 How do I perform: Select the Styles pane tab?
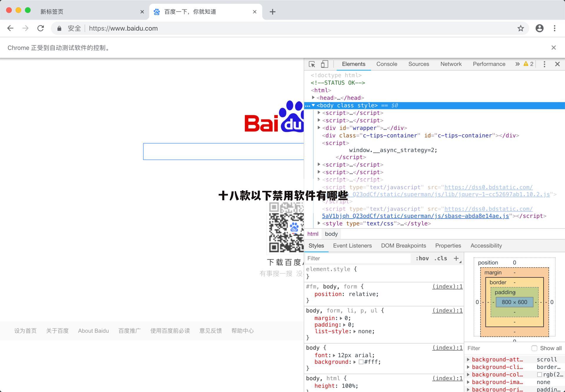tap(316, 246)
